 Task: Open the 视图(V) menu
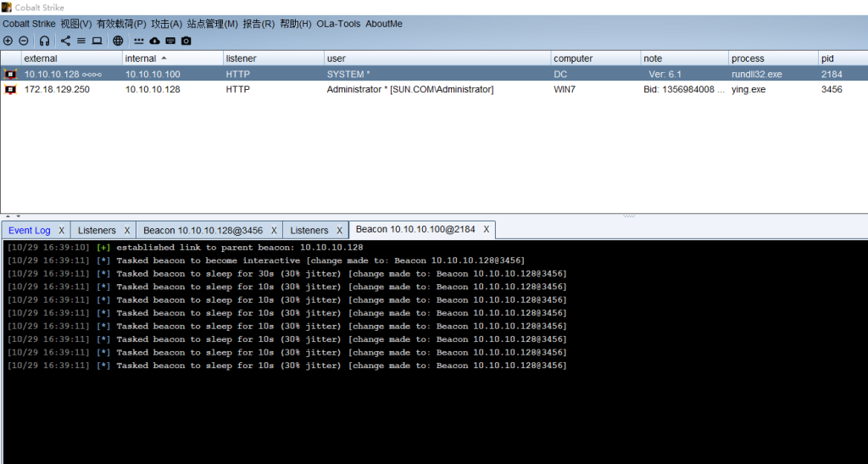[x=75, y=24]
